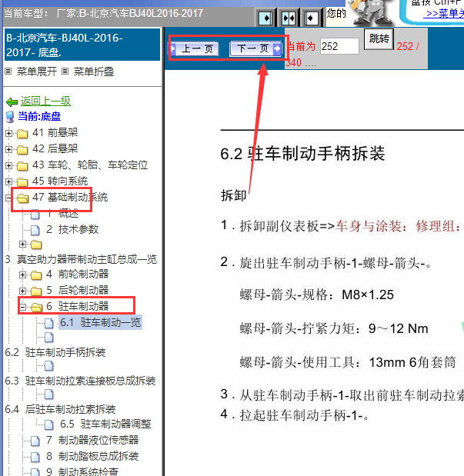Open 3 真空助力器带制动主缸总成一览

[81, 259]
